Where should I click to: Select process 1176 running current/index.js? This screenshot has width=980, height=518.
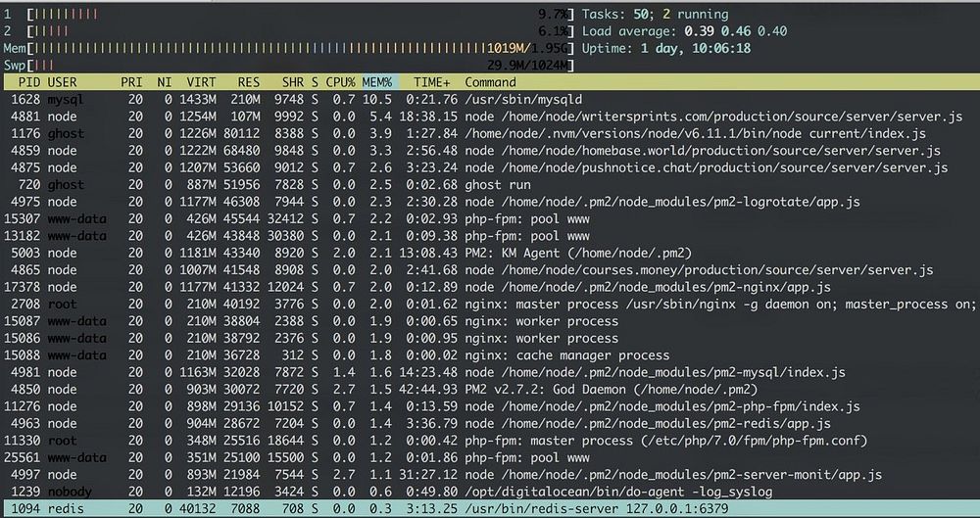(x=490, y=133)
